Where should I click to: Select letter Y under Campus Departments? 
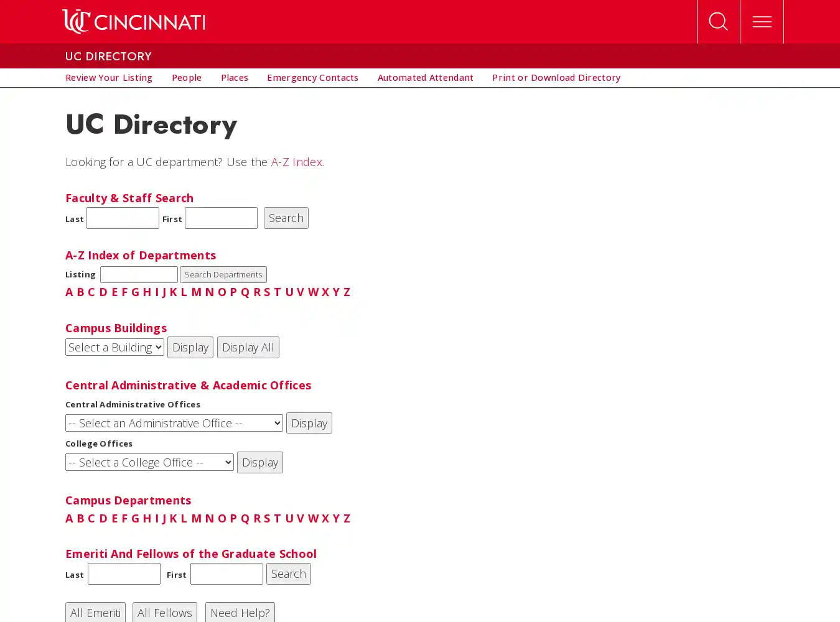tap(336, 518)
